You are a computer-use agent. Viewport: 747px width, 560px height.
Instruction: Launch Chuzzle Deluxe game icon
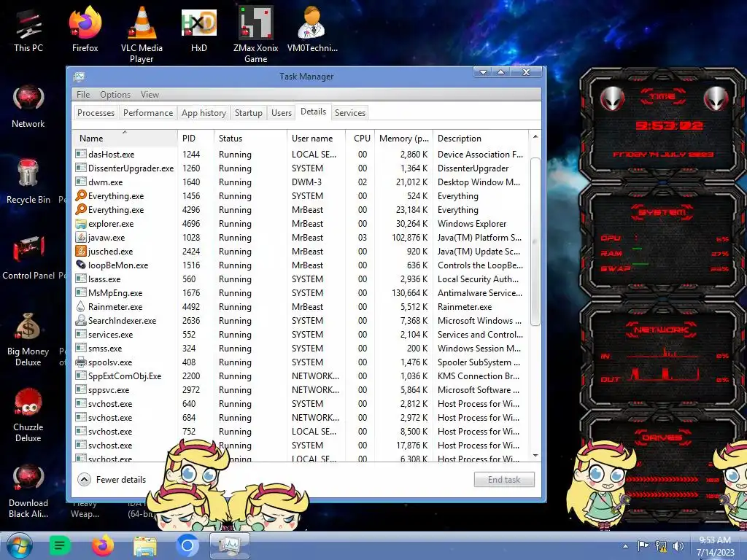point(28,415)
